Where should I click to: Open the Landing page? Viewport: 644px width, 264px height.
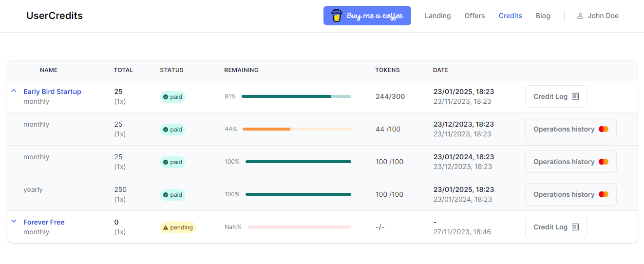(x=437, y=16)
